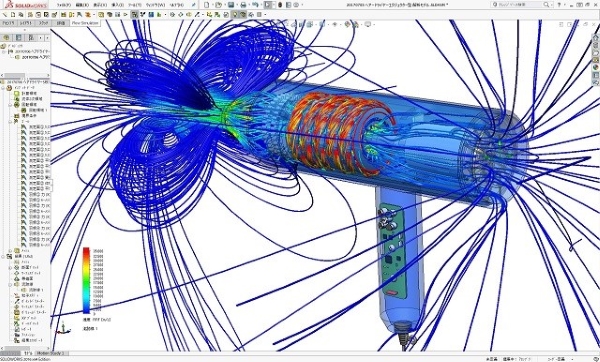Click inside the command search field

click(x=519, y=5)
